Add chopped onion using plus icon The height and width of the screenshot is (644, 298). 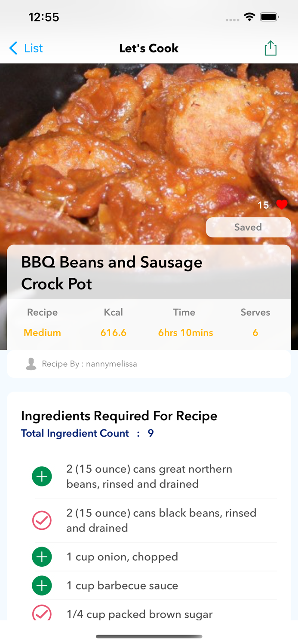[42, 557]
